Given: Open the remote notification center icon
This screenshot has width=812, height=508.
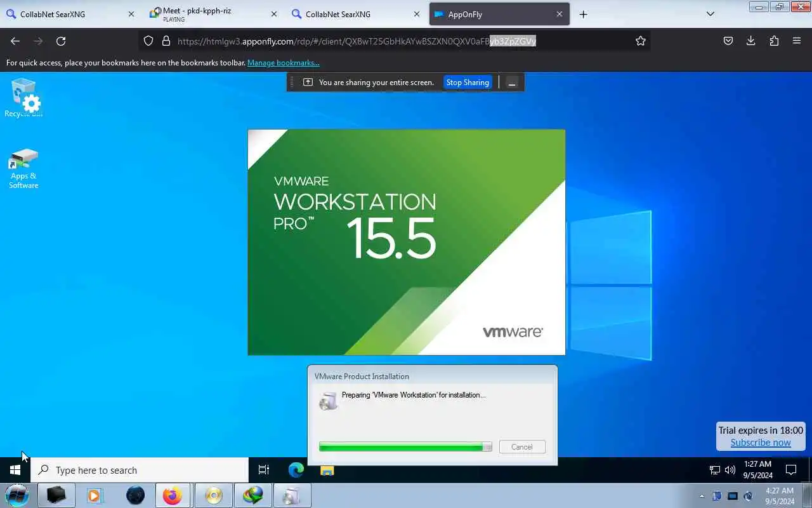Looking at the screenshot, I should (x=791, y=471).
